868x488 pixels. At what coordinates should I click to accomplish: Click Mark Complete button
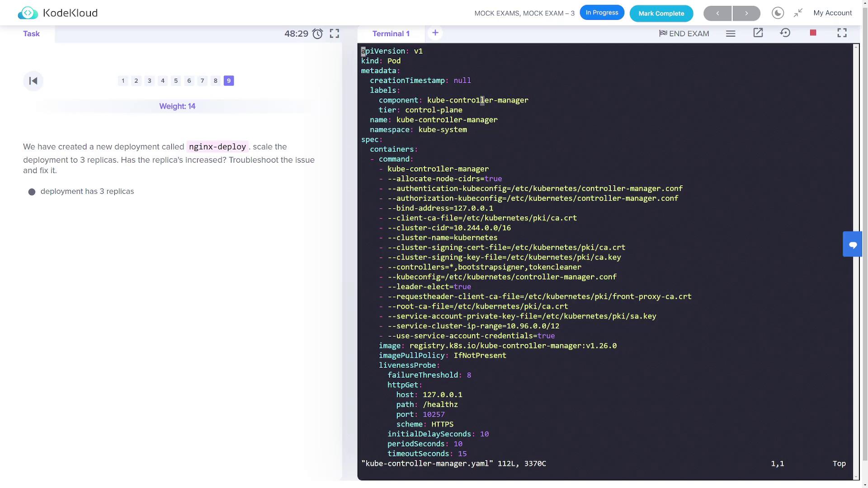[x=661, y=14]
